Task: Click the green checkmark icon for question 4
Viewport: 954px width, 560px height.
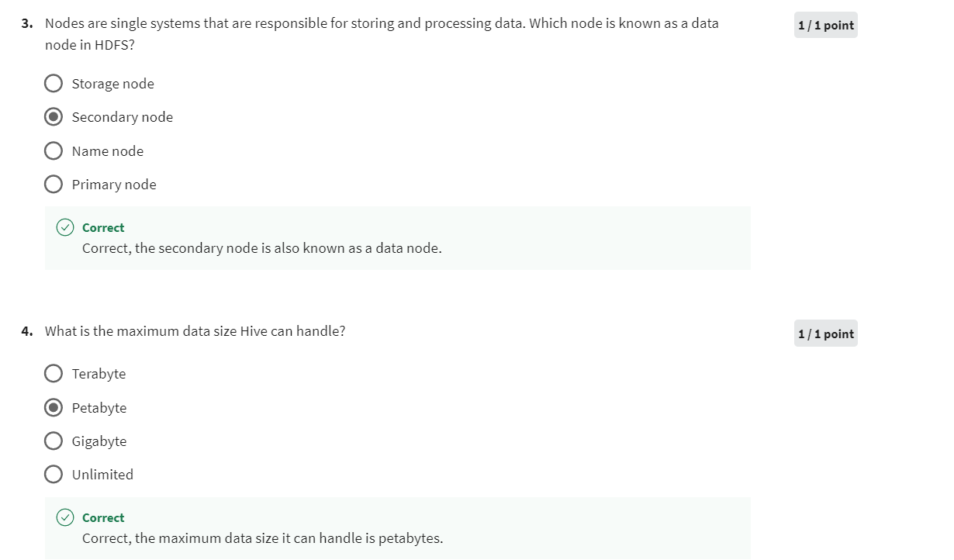Action: (66, 517)
